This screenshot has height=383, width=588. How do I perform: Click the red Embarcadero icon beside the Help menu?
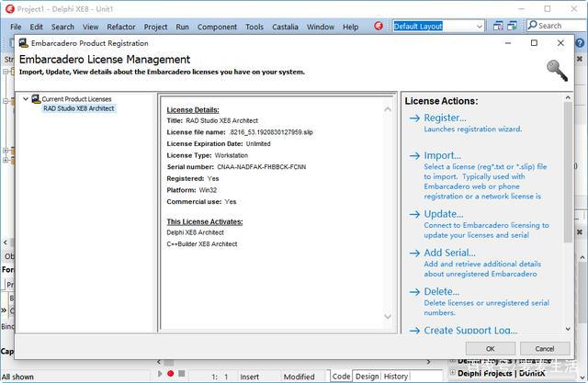[379, 26]
